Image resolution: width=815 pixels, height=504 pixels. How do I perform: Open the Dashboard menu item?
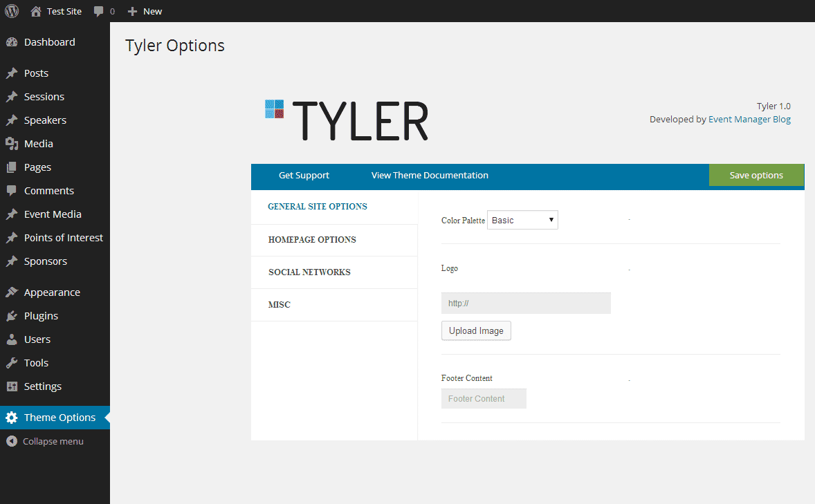tap(49, 42)
